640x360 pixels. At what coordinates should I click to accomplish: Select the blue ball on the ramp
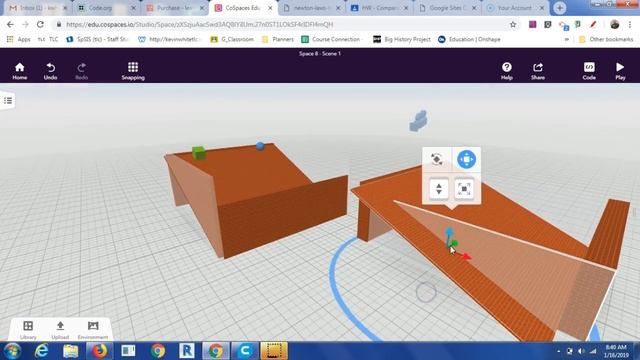click(260, 146)
